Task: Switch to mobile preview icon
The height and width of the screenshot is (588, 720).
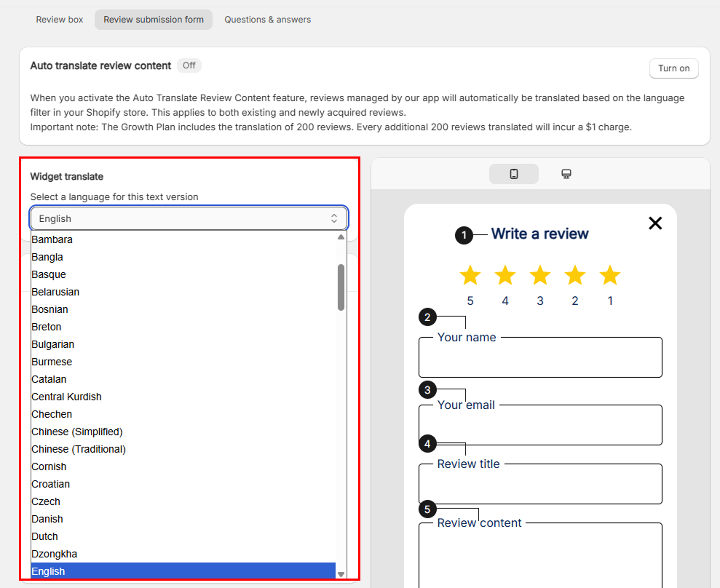Action: click(514, 174)
